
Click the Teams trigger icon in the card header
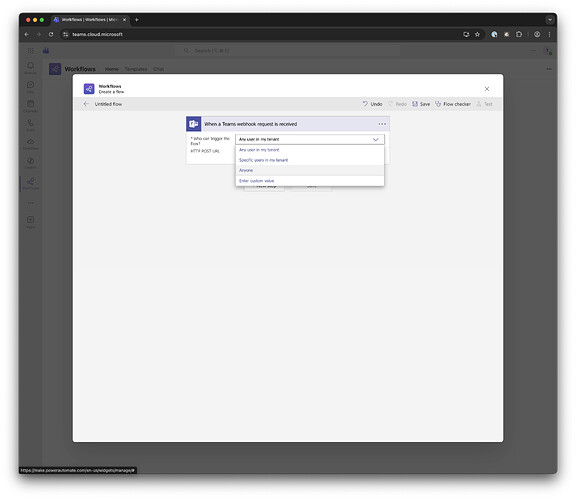194,124
